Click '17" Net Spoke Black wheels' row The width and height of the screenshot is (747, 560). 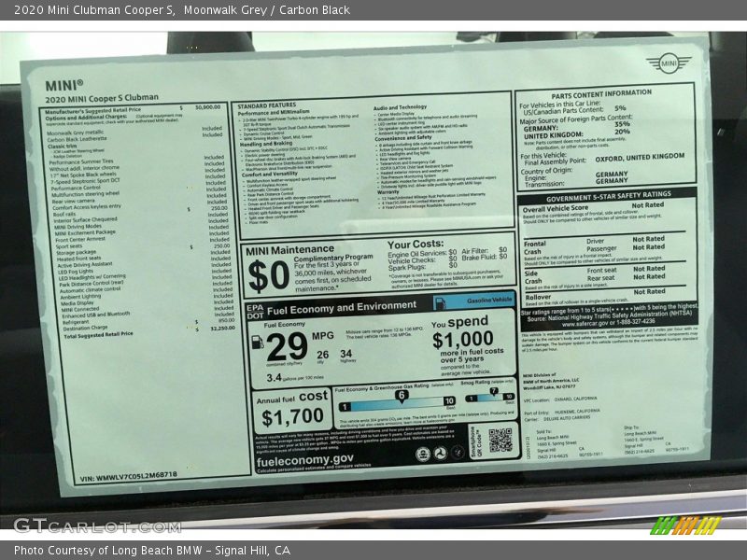83,175
